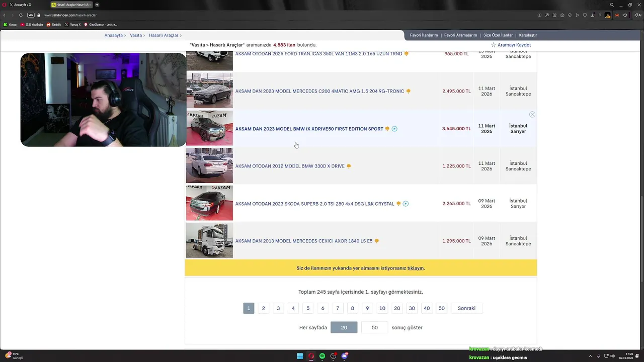Open Spotify from the taskbar

[x=322, y=356]
